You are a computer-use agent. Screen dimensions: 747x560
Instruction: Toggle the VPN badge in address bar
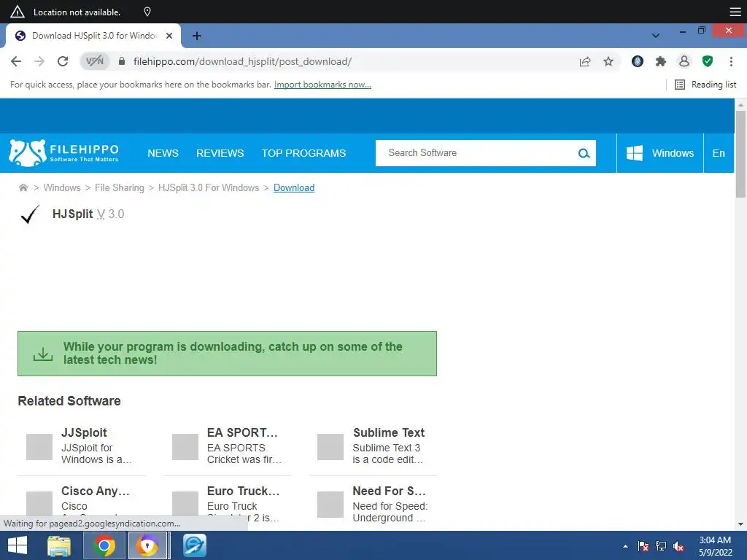(x=95, y=61)
